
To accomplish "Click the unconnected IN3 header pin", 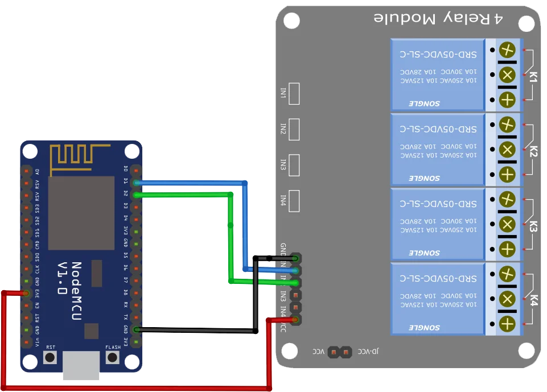I will [x=295, y=295].
